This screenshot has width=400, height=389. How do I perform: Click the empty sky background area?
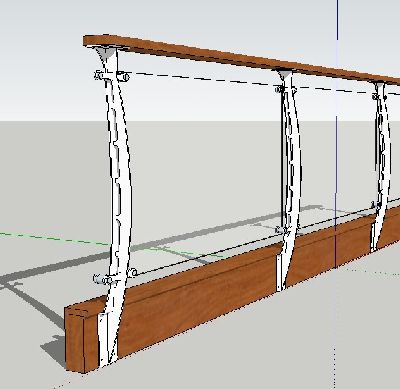click(200, 20)
